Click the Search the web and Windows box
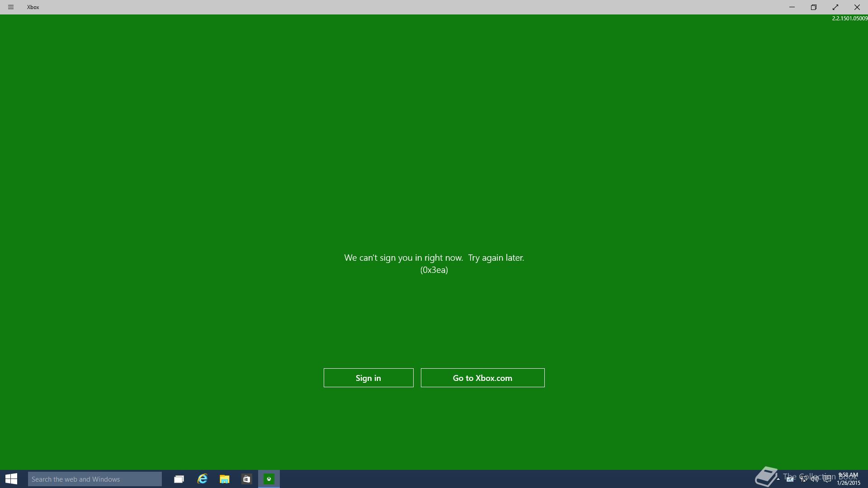The width and height of the screenshot is (868, 488). (95, 479)
